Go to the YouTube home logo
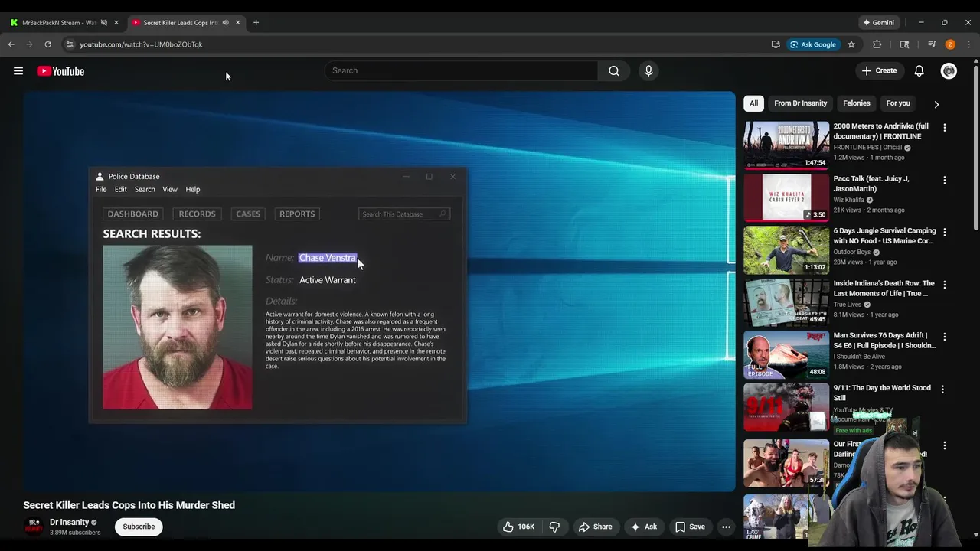This screenshot has width=980, height=551. (x=60, y=71)
